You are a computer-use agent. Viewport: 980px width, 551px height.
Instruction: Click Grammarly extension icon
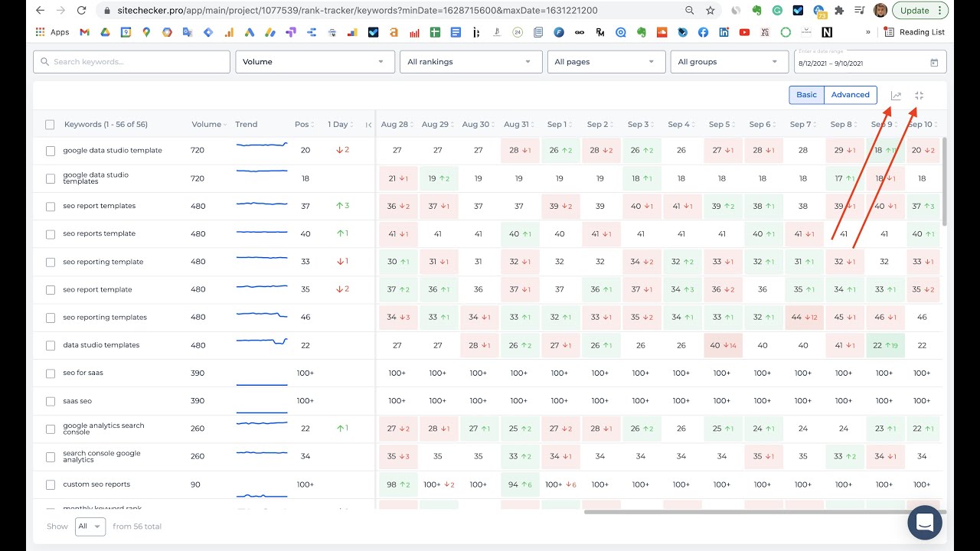coord(778,11)
